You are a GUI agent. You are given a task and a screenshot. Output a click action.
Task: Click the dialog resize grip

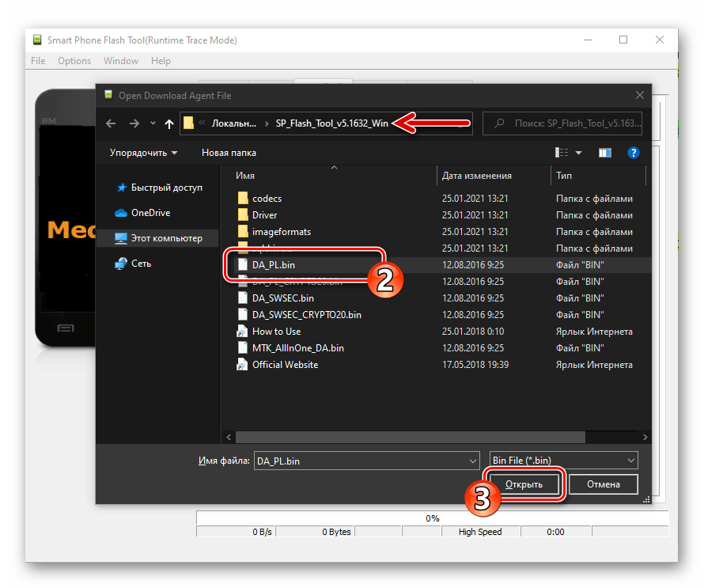click(646, 499)
